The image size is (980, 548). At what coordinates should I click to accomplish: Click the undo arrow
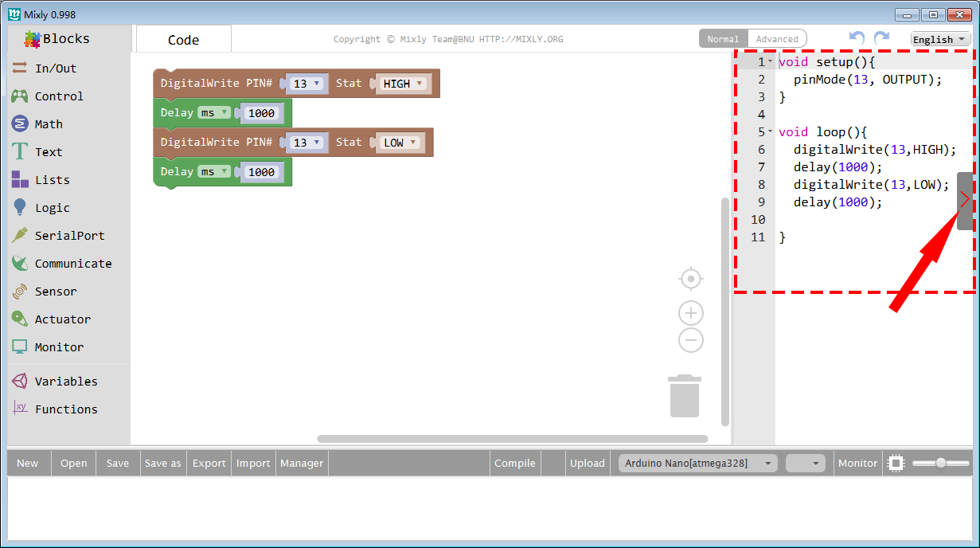tap(856, 37)
